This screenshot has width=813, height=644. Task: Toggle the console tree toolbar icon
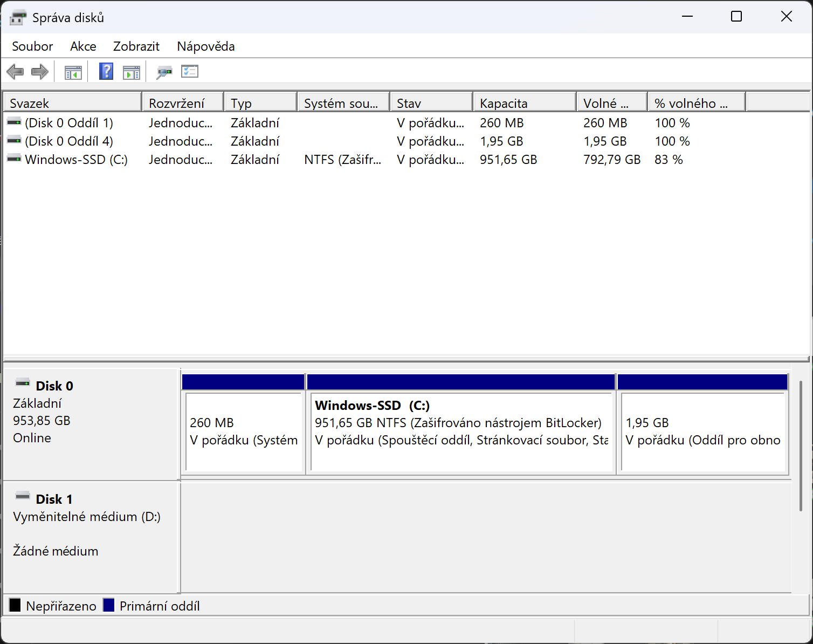tap(73, 72)
